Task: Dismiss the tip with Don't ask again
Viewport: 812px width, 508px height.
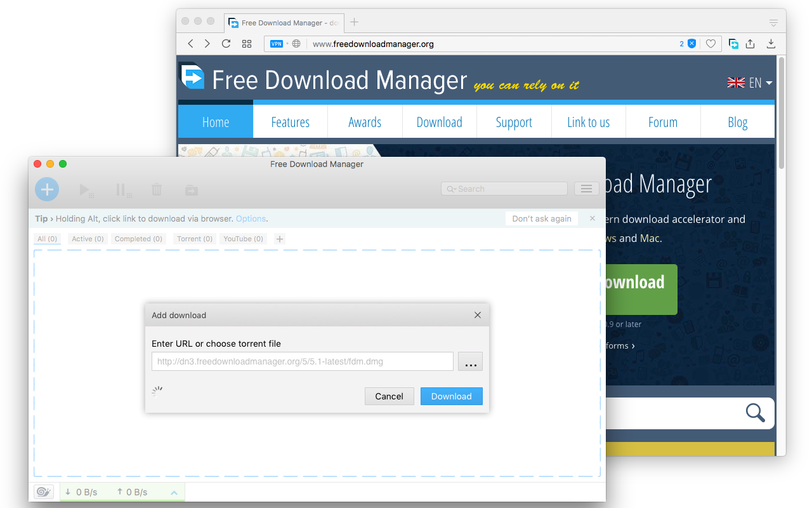Action: 541,218
